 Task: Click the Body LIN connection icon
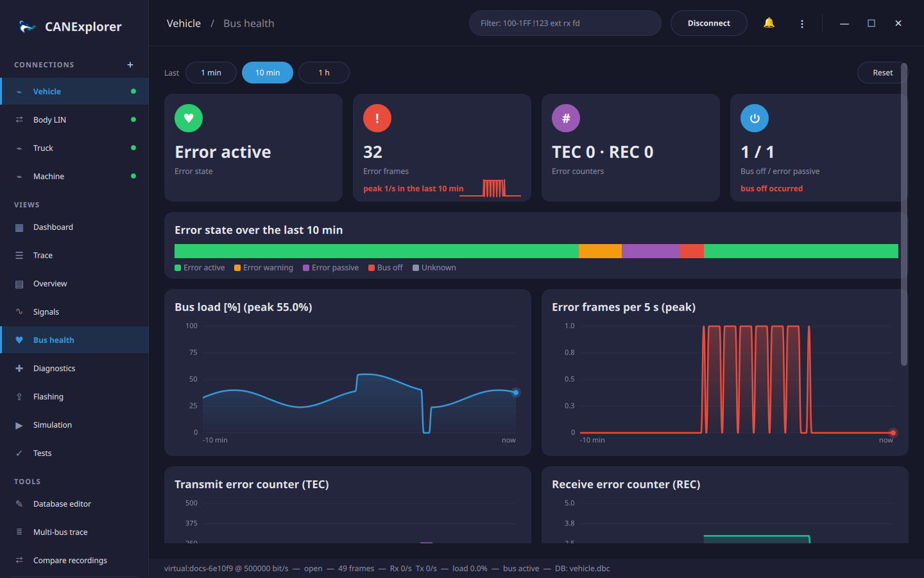click(x=19, y=120)
